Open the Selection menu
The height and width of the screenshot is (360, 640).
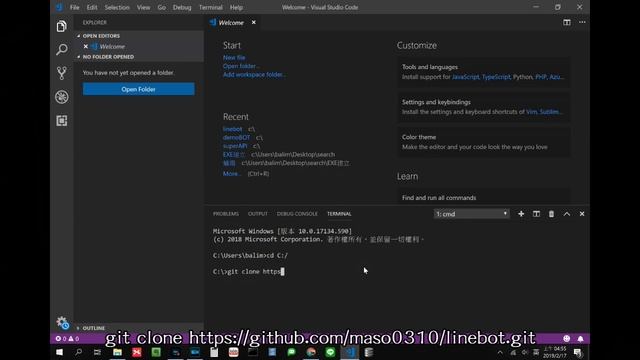[117, 7]
